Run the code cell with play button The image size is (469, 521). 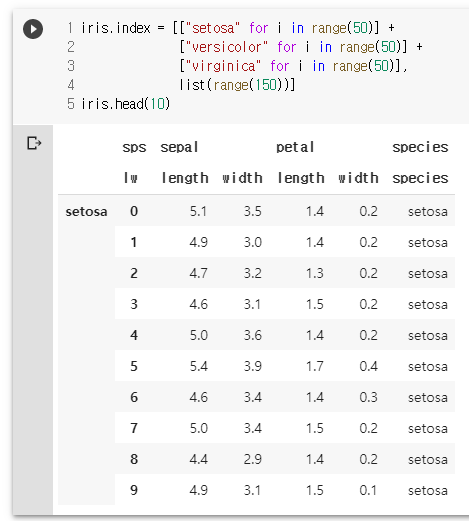tap(33, 29)
